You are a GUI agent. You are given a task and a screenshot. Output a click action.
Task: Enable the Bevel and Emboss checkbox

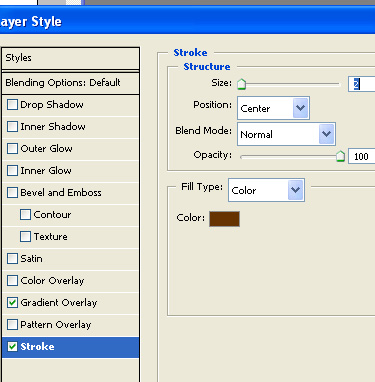(12, 193)
